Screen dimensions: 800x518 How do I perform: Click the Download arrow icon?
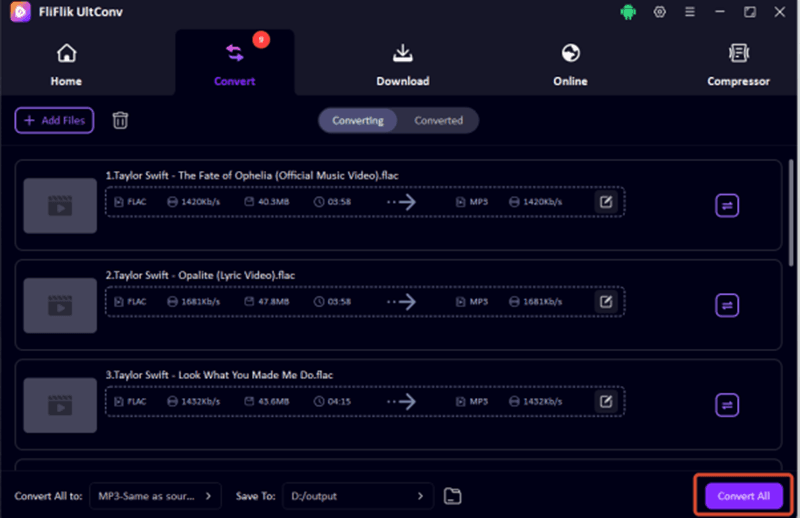tap(403, 53)
